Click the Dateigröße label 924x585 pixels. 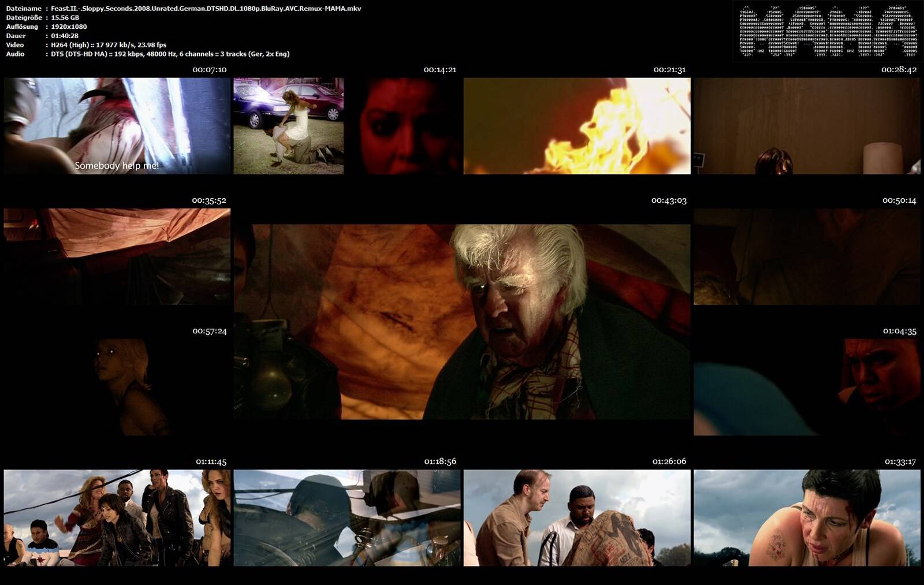click(24, 18)
